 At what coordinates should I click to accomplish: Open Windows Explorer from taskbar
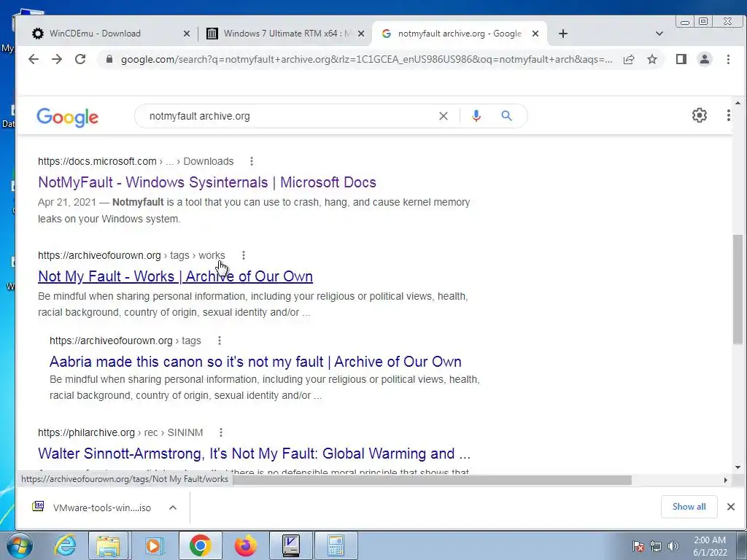[108, 545]
